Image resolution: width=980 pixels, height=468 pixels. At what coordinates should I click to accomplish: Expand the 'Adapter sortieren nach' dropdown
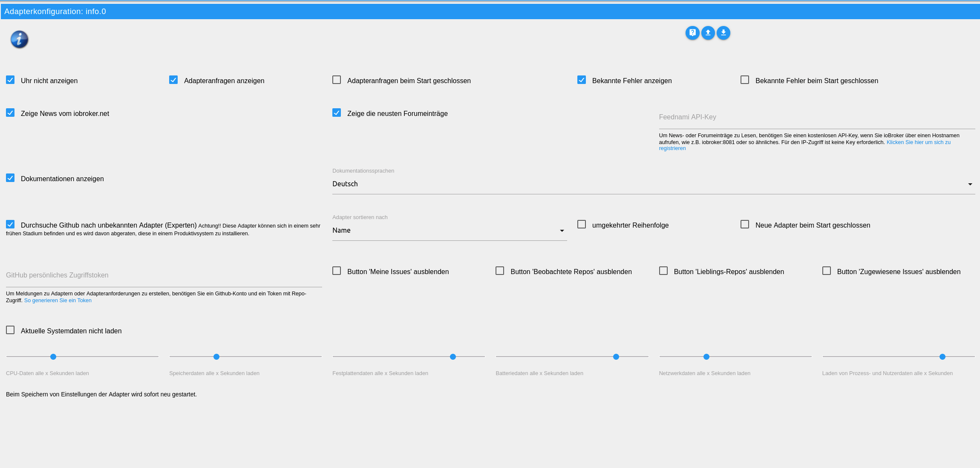coord(562,231)
